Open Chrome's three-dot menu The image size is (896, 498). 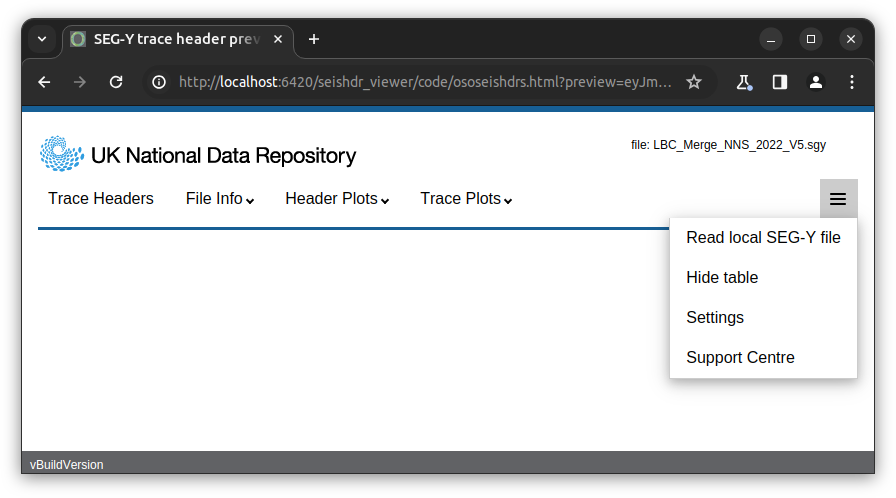(851, 82)
